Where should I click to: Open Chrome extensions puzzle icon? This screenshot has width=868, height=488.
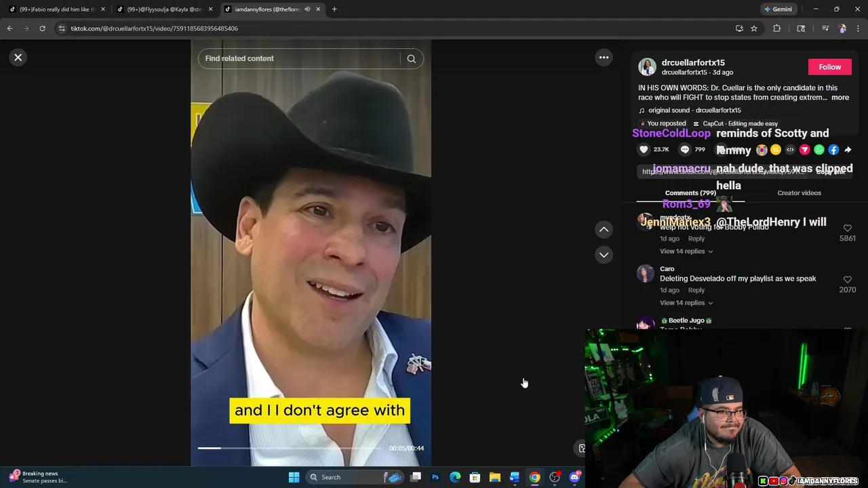pyautogui.click(x=777, y=28)
